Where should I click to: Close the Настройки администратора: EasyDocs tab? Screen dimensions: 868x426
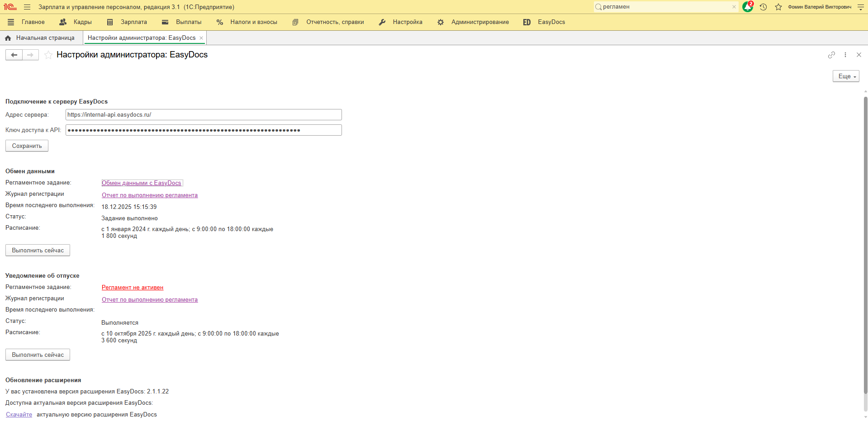coord(201,38)
